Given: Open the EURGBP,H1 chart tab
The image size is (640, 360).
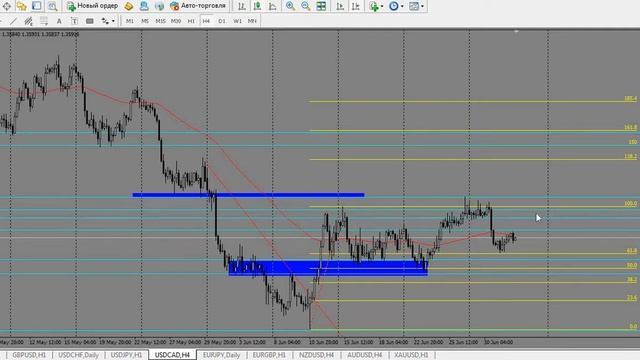Looking at the screenshot, I should tap(269, 355).
